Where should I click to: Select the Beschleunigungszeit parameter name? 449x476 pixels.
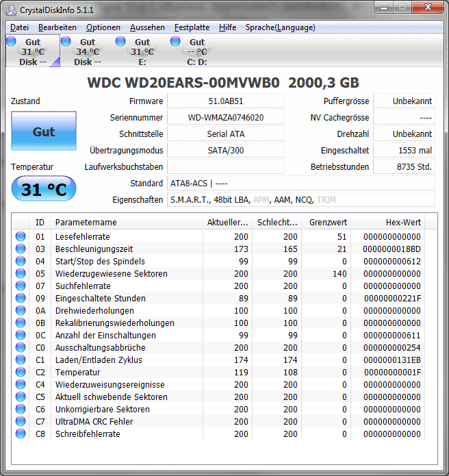point(94,249)
